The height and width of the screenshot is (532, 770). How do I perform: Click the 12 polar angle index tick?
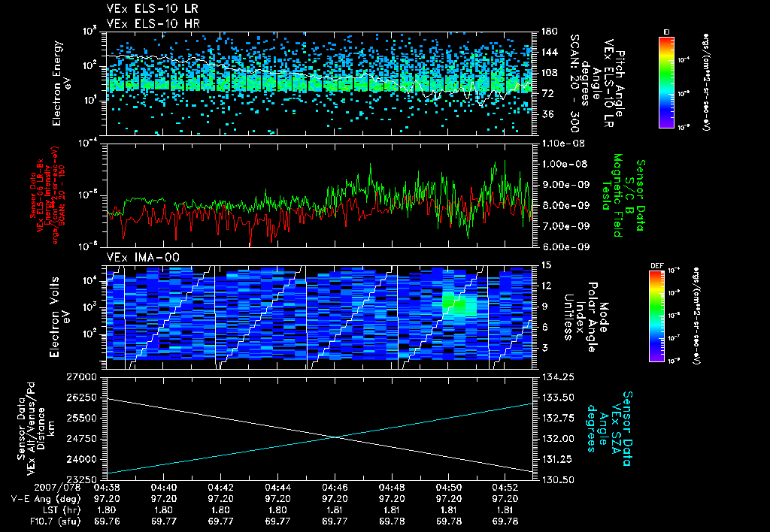[x=546, y=286]
